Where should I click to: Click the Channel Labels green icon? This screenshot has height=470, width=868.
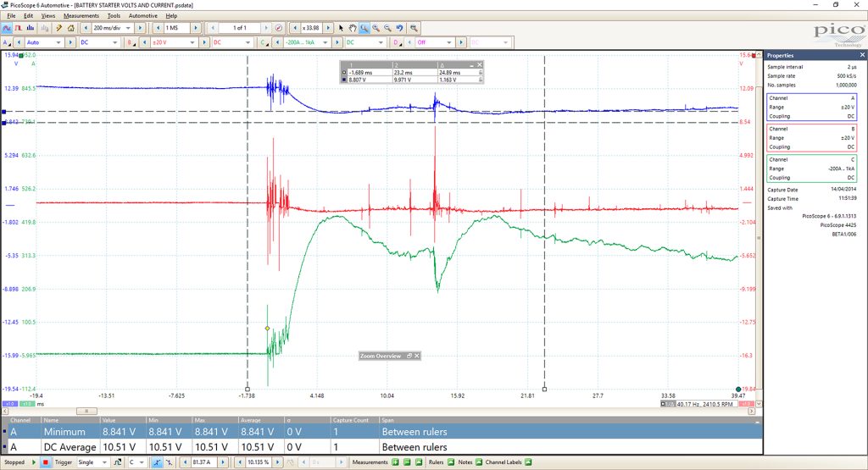pyautogui.click(x=528, y=462)
